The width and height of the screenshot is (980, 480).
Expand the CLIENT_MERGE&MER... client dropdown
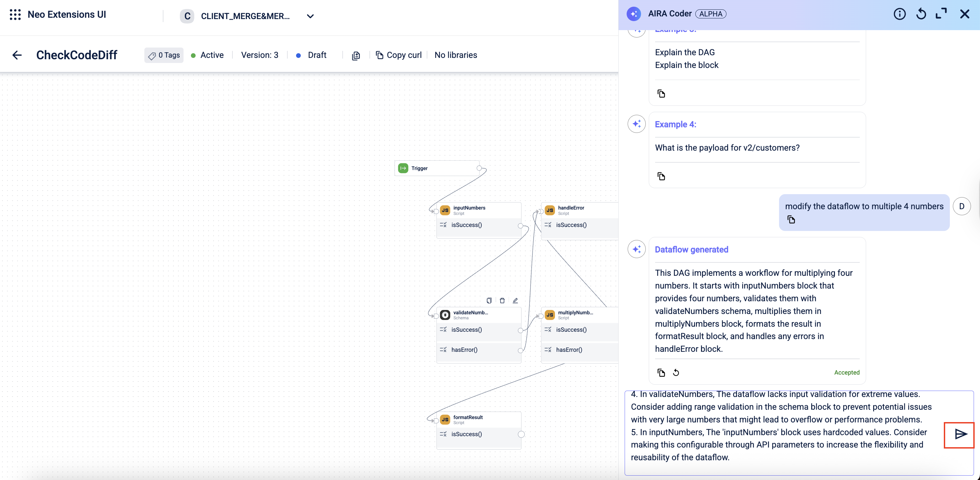pos(310,16)
